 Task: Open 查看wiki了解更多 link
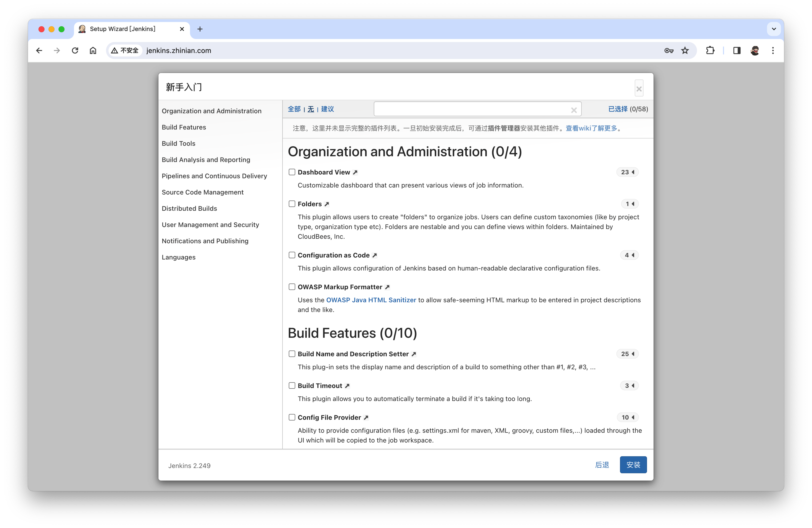591,128
